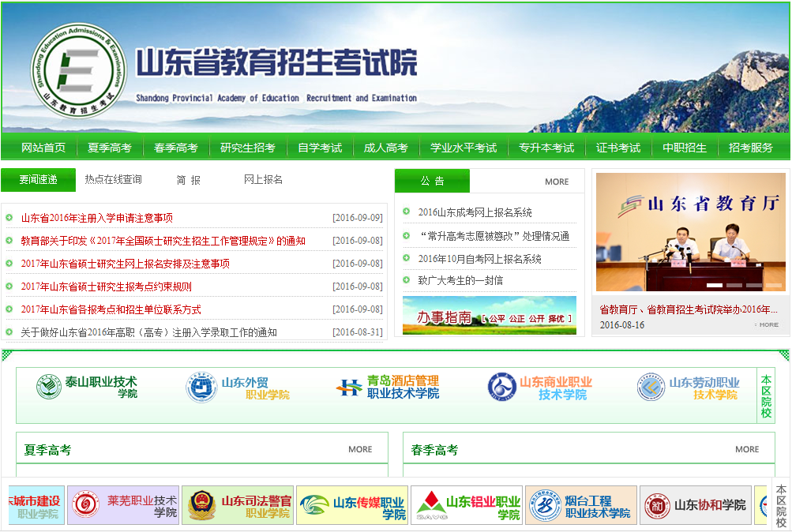Open announcement “常升高考志愿被篡改”处理情况通
The height and width of the screenshot is (532, 792).
coord(494,236)
